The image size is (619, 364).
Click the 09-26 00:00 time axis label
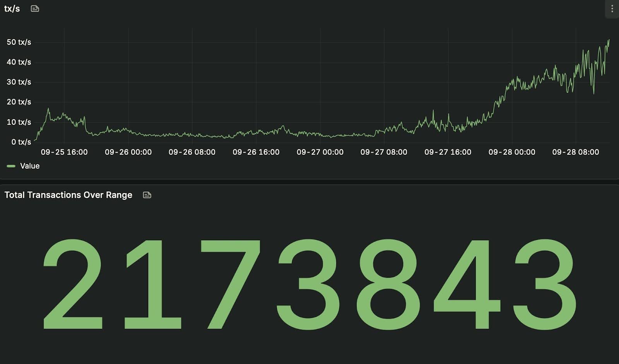pos(128,152)
